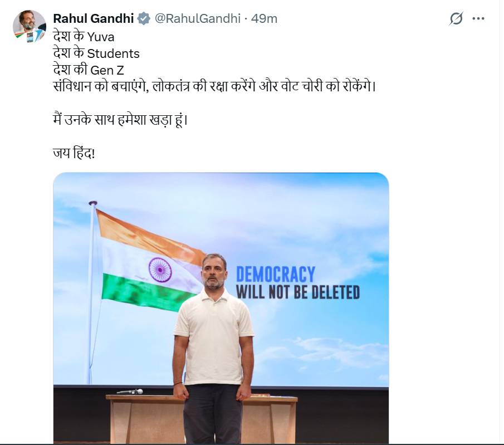Viewport: 504px width, 445px height.
Task: Click the sentence 'मैं उनके साथ हमेशा खड़ा हूं।'
Action: pyautogui.click(x=120, y=119)
